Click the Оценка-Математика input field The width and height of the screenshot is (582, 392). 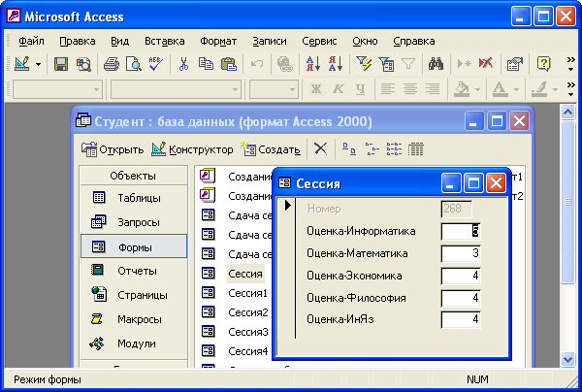(x=461, y=253)
